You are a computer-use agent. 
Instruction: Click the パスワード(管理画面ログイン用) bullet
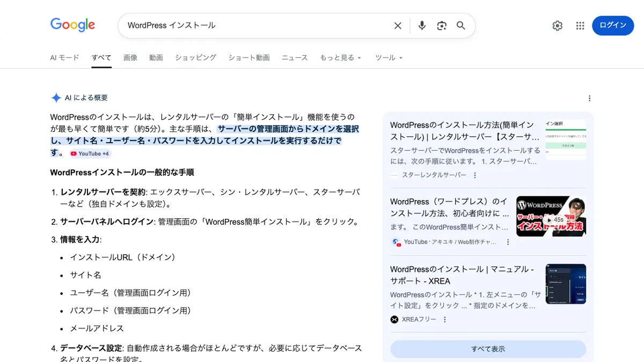pos(130,310)
